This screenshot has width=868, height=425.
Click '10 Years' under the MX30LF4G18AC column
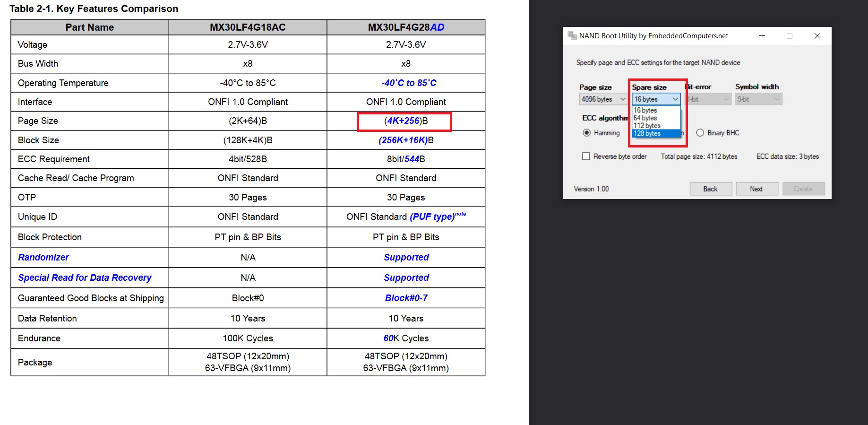pyautogui.click(x=248, y=319)
